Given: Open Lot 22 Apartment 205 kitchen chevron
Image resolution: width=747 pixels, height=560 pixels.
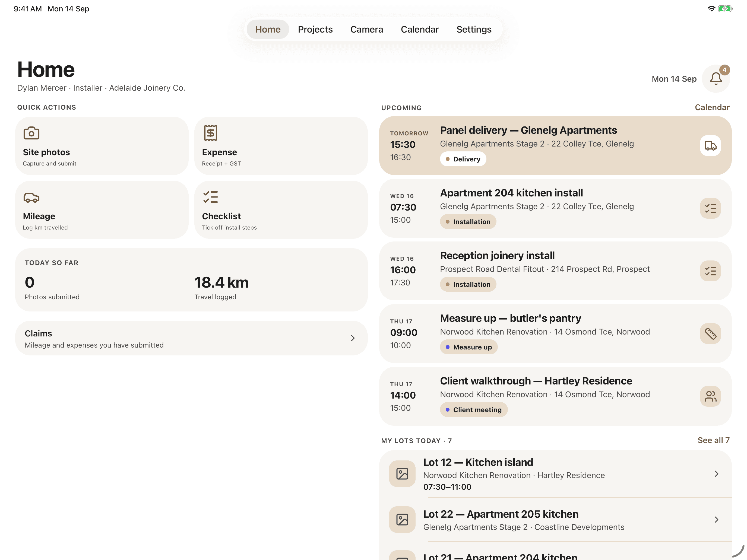Looking at the screenshot, I should click(x=716, y=520).
